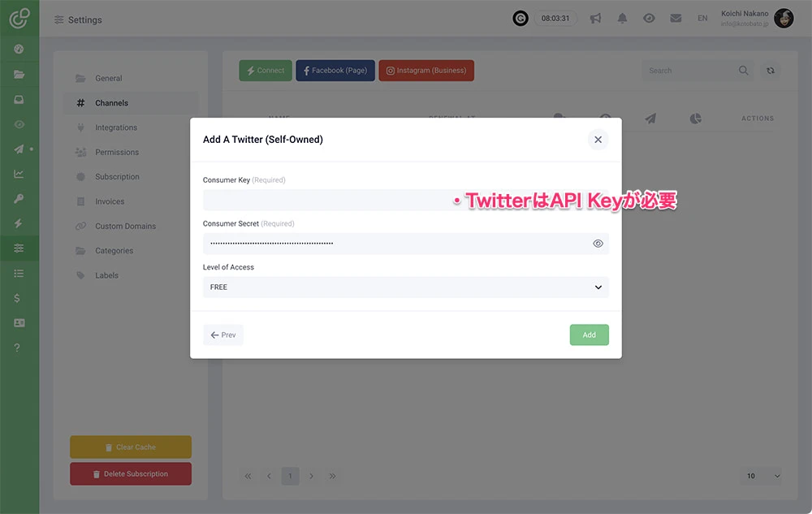Close the Add A Twitter dialog
The width and height of the screenshot is (812, 514).
coord(598,140)
